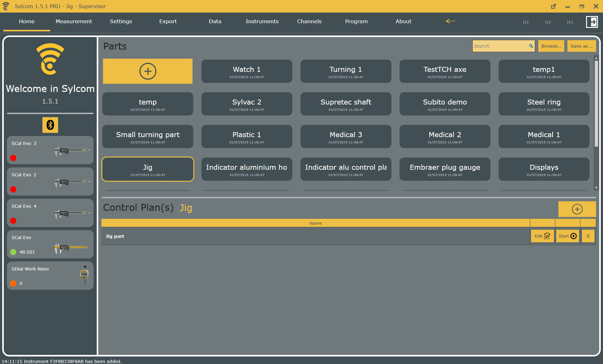Select the Indicator aluminium ho part
Screen dimensions: 603x364
[247, 169]
